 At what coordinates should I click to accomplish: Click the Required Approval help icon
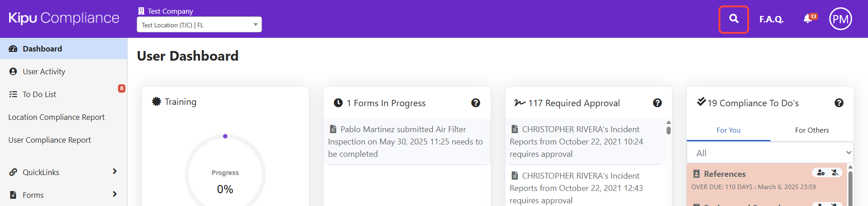click(657, 103)
